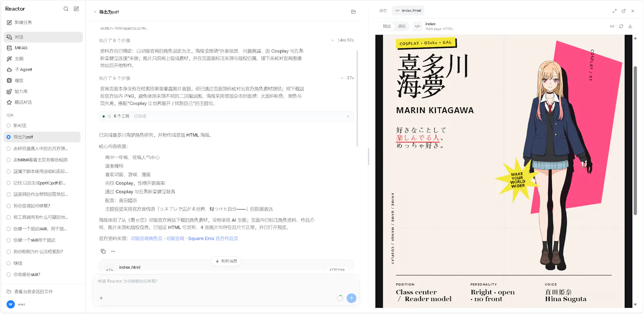Select the 导出为pdf task in the list

coord(42,137)
